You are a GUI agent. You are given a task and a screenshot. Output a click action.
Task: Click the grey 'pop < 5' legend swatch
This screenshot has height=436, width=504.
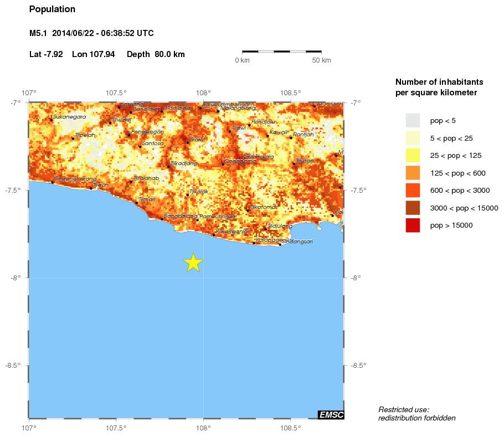[413, 120]
